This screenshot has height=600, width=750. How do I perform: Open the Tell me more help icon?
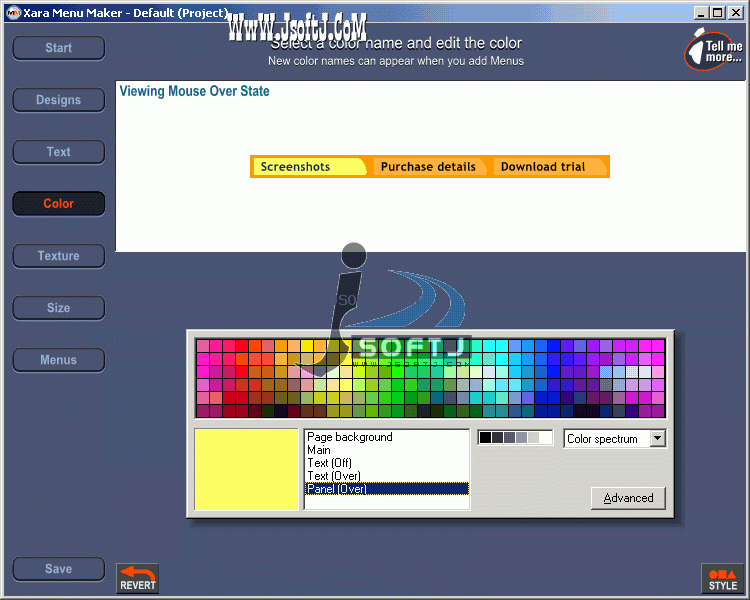(714, 49)
